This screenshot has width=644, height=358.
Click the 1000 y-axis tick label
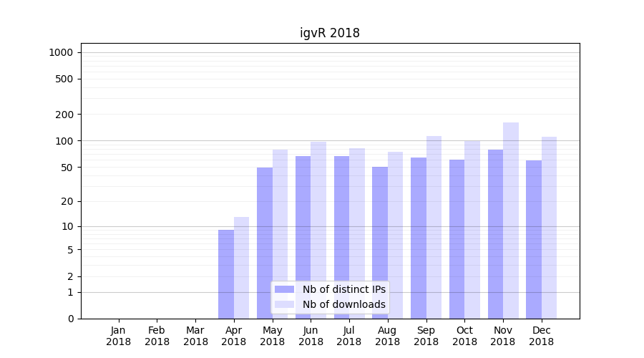pos(61,52)
